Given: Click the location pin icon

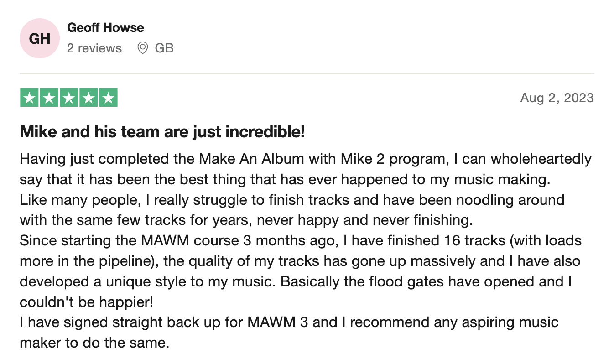Looking at the screenshot, I should click(143, 48).
